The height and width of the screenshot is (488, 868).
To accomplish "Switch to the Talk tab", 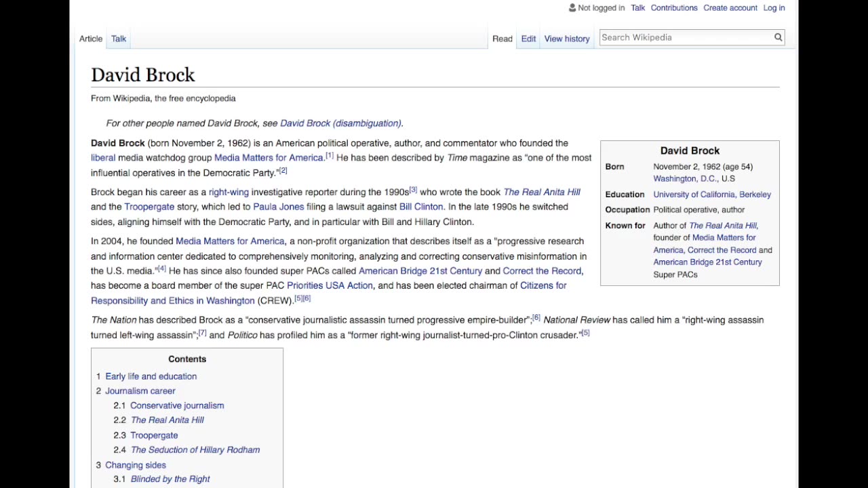I will (119, 39).
